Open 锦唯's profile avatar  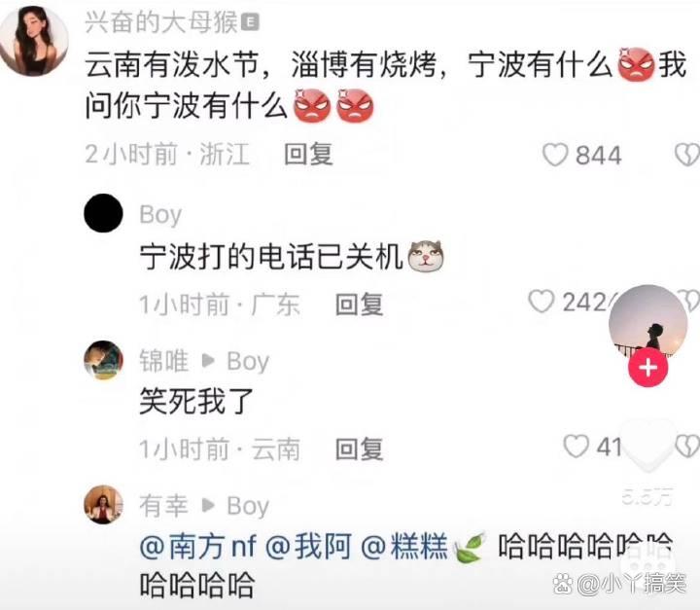click(x=104, y=360)
